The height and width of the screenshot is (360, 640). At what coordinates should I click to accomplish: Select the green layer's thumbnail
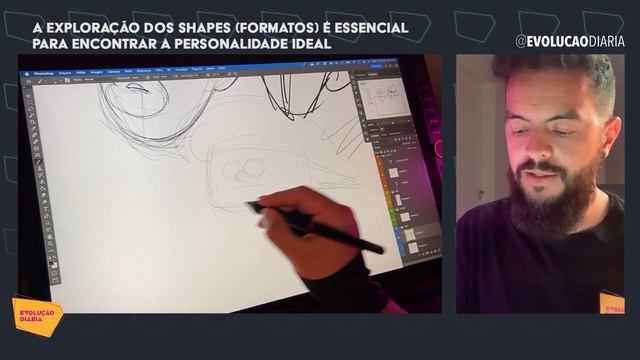click(404, 217)
